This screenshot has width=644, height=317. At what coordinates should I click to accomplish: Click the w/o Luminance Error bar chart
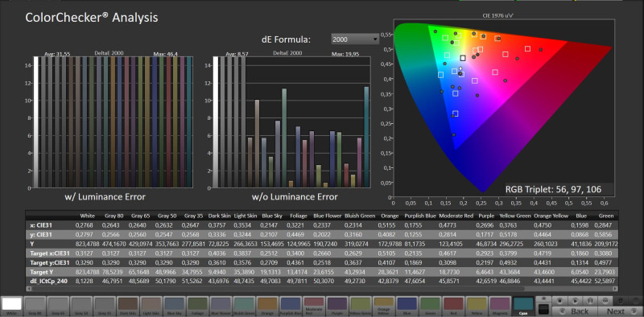(291, 122)
